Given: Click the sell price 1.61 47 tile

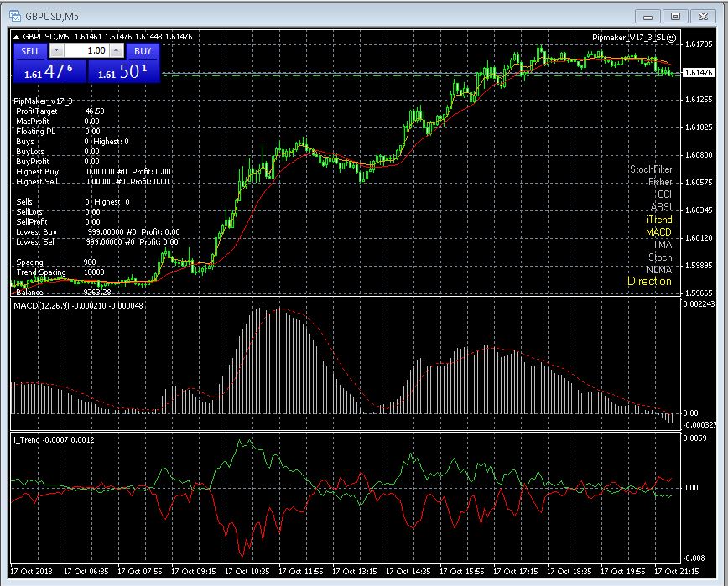Looking at the screenshot, I should [x=49, y=71].
